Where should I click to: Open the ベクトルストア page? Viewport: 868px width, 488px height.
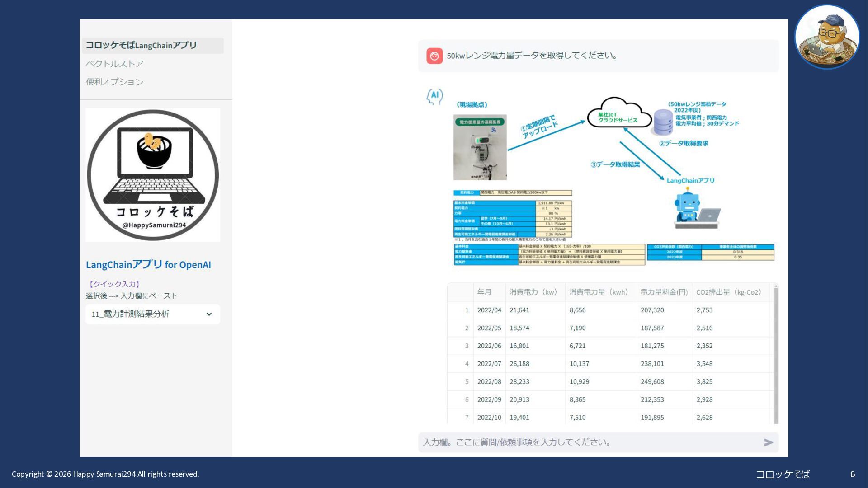tap(114, 64)
